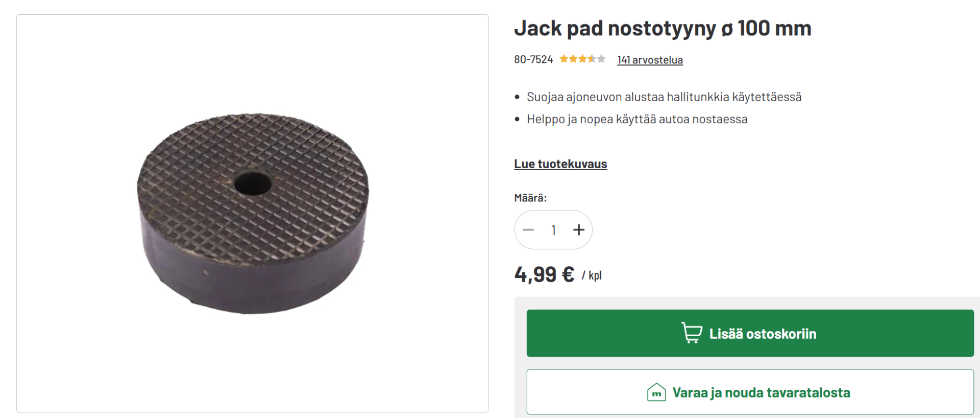Click the Määrä quantity label
Screen dimensions: 980x418
click(x=530, y=198)
